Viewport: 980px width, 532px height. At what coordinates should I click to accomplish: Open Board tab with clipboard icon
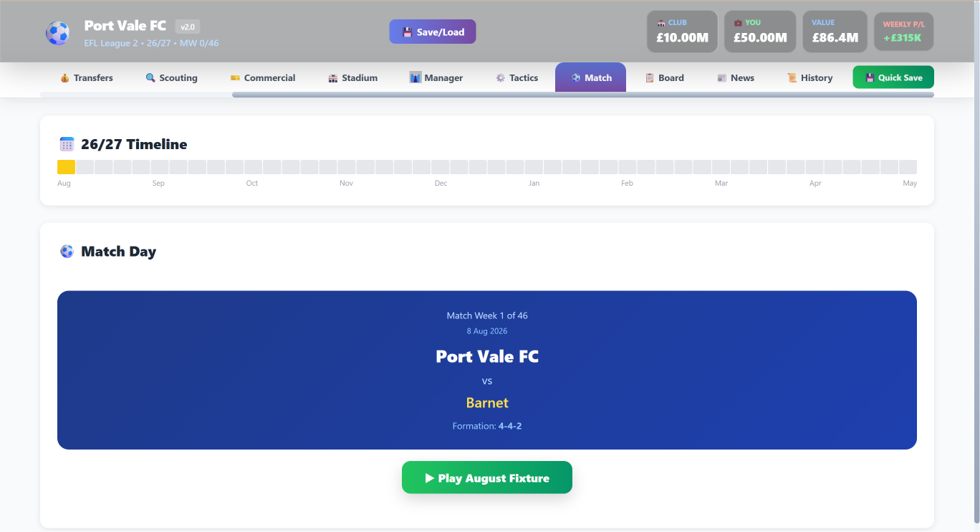tap(665, 77)
